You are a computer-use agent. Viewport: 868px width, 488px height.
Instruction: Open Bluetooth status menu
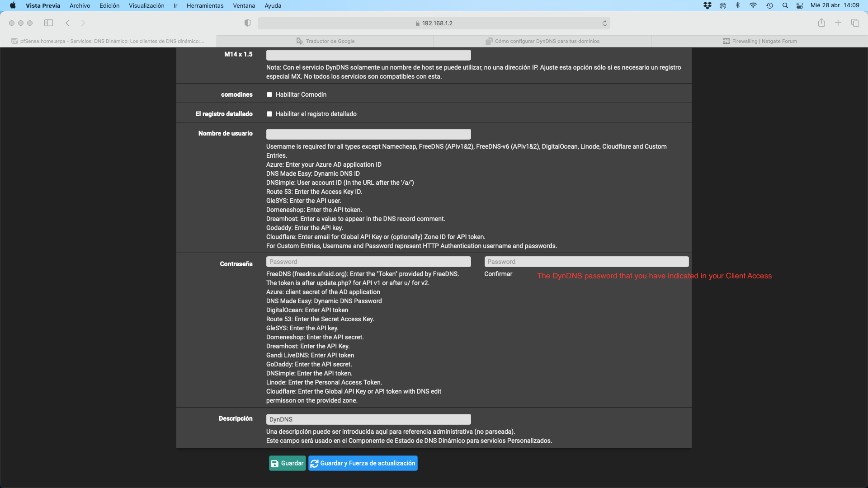tap(738, 5)
